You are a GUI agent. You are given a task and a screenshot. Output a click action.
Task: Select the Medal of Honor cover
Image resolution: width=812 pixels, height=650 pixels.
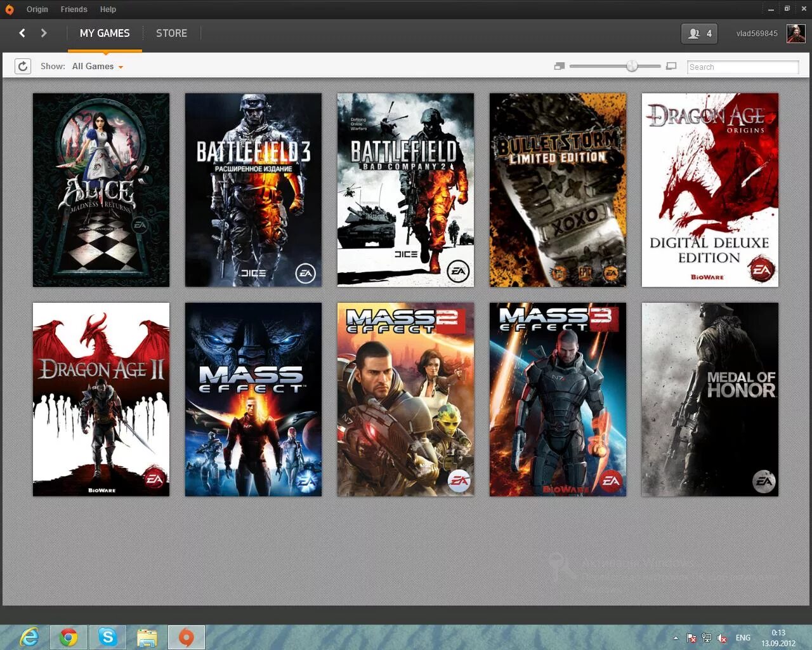[710, 399]
